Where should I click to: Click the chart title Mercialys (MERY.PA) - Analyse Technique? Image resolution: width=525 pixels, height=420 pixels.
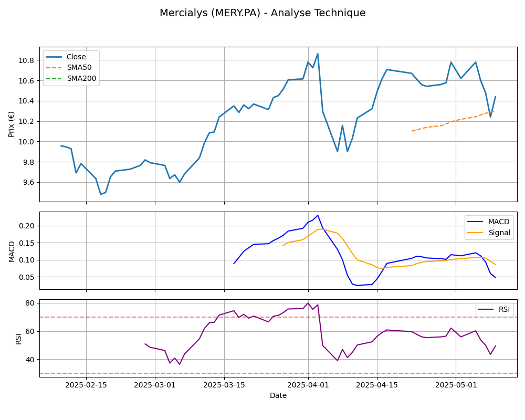(x=262, y=13)
